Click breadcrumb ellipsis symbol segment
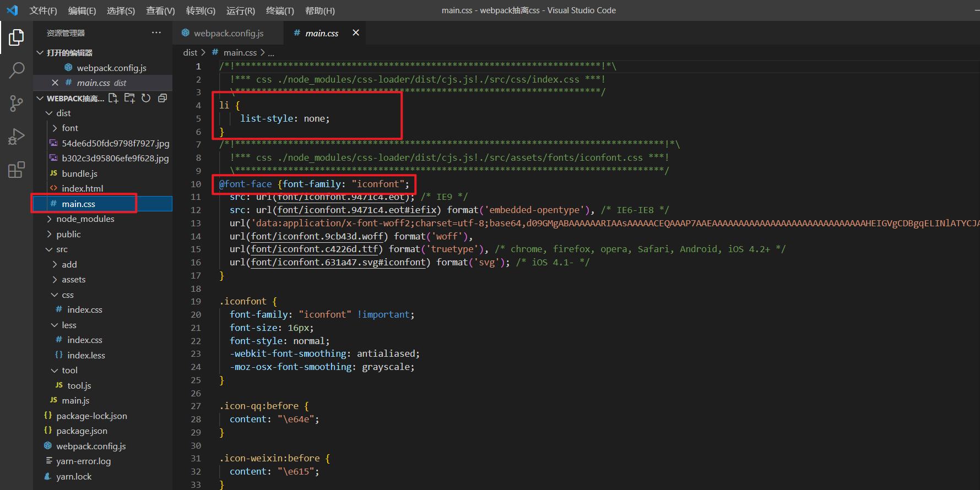The height and width of the screenshot is (490, 980). 271,53
